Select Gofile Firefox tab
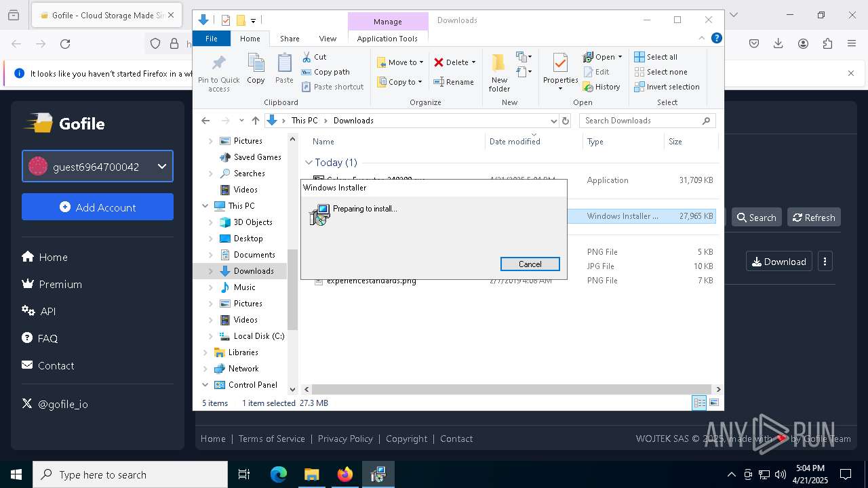The image size is (868, 488). click(106, 15)
